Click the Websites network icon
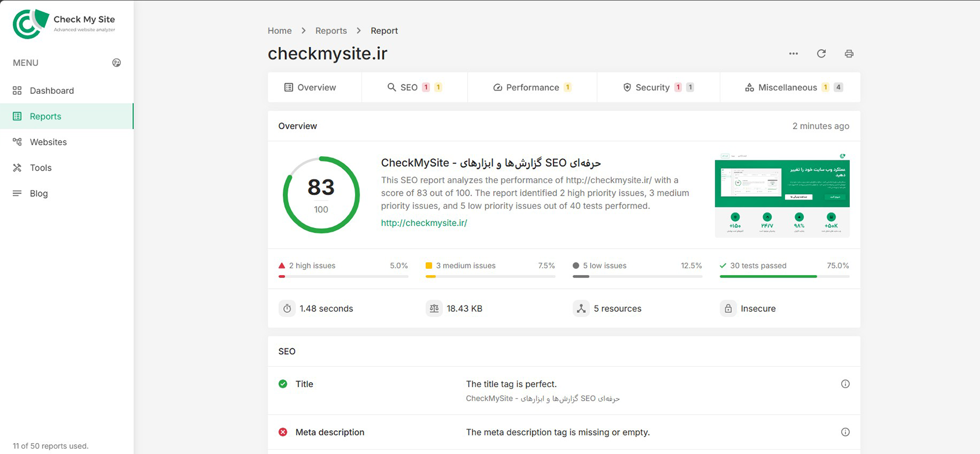Image resolution: width=980 pixels, height=454 pixels. pos(17,142)
